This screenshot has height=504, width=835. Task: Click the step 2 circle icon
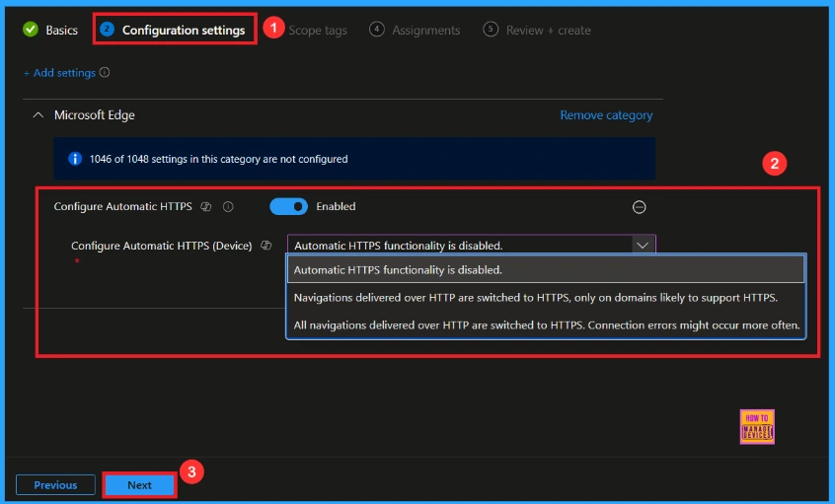[107, 30]
